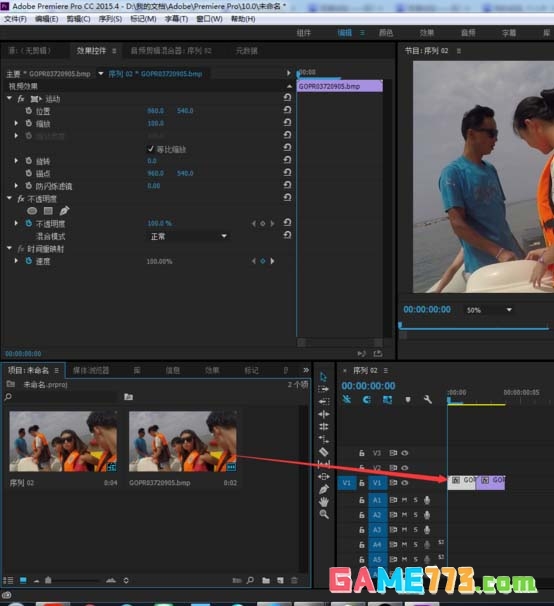Collapse the 运动 motion effect group
Viewport: 554px width, 606px height.
pyautogui.click(x=9, y=99)
